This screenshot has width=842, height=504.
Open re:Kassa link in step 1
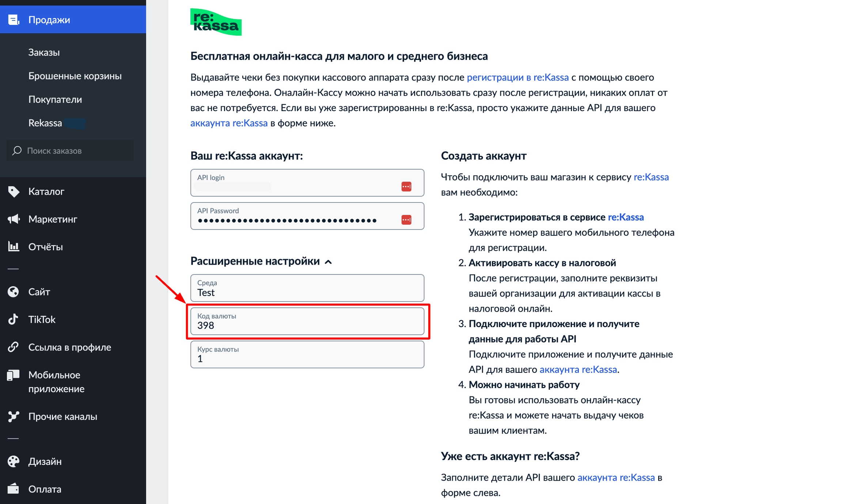626,217
